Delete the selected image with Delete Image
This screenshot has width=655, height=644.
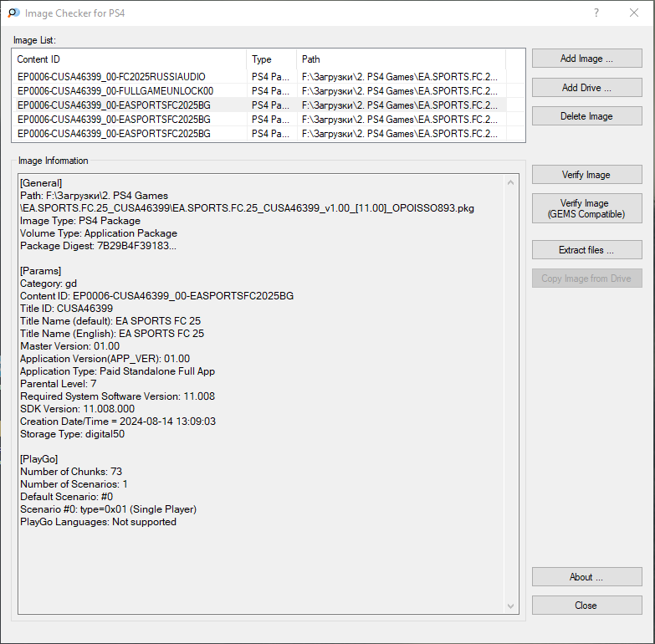pos(586,116)
